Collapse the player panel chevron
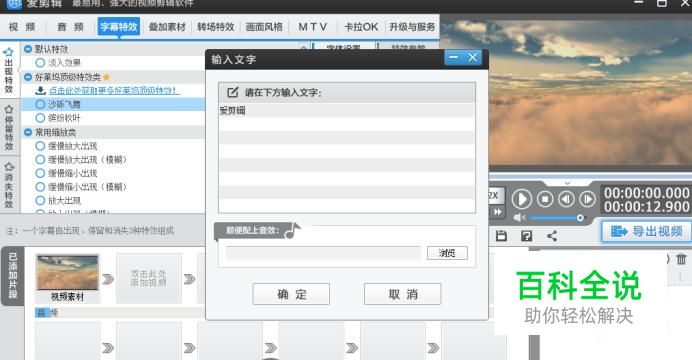 click(568, 183)
